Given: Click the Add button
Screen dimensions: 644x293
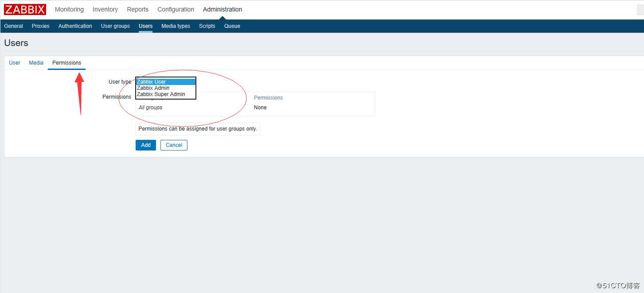Looking at the screenshot, I should pos(146,145).
